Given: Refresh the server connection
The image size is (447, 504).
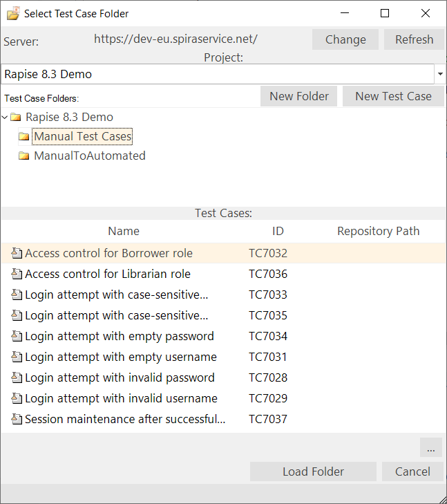Looking at the screenshot, I should [414, 39].
